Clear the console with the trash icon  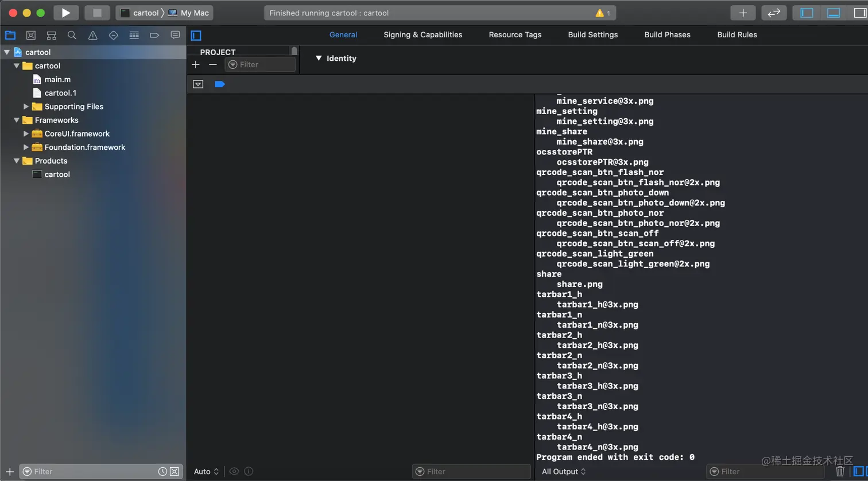tap(840, 471)
